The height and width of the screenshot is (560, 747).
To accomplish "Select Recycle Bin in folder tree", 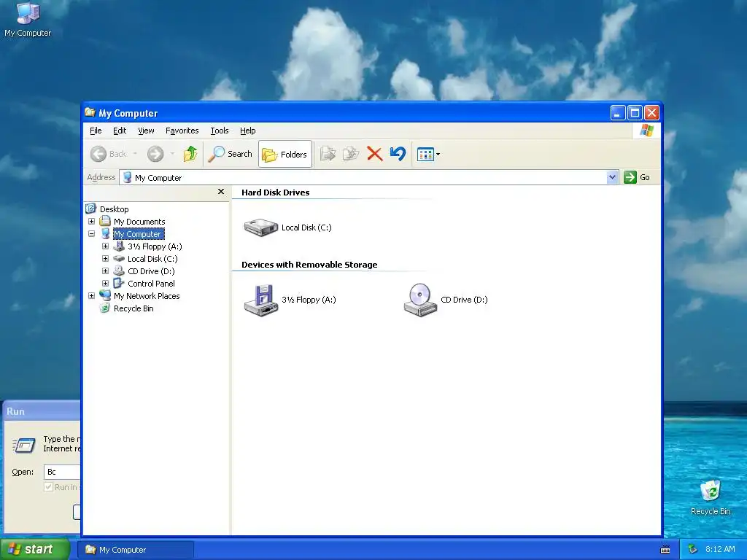I will [133, 308].
